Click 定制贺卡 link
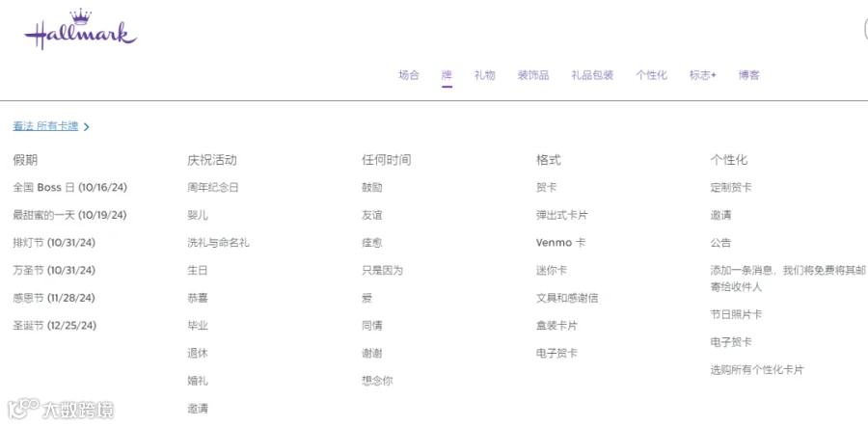 tap(731, 188)
